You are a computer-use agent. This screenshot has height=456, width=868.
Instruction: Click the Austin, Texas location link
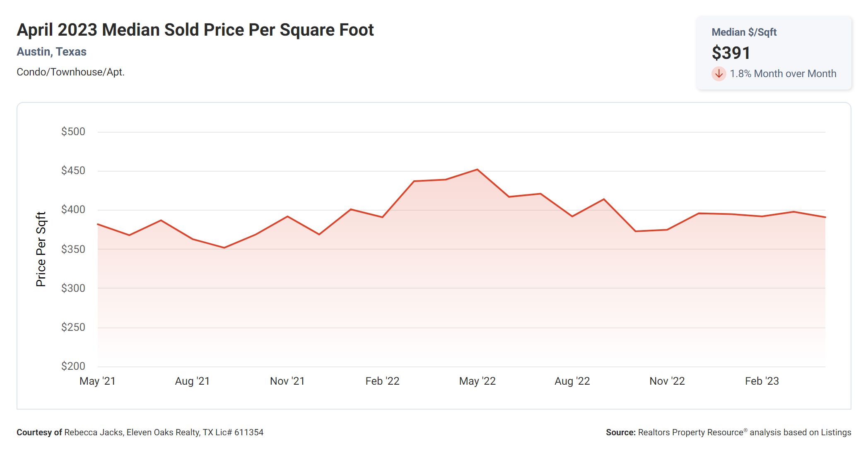click(x=51, y=52)
